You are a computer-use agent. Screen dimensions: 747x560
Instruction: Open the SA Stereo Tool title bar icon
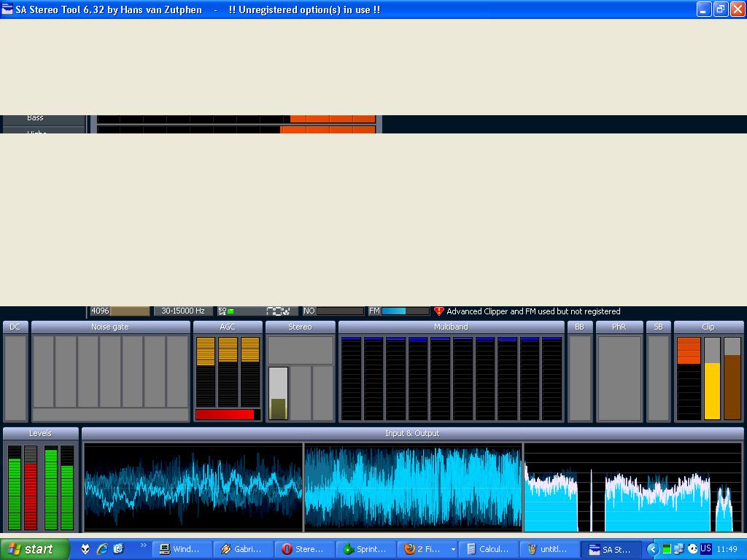(7, 9)
